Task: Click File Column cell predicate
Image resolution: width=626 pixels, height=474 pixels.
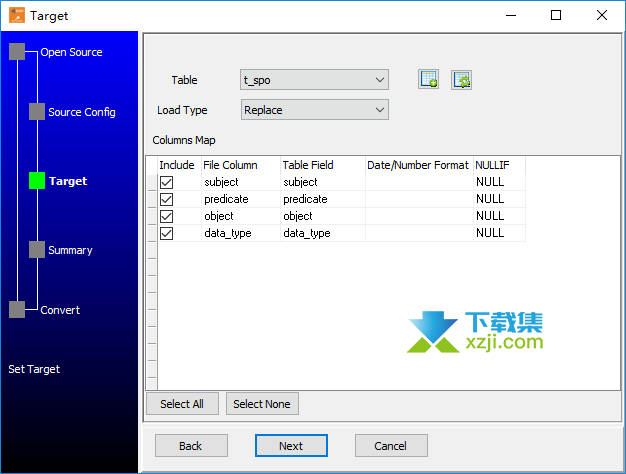Action: pos(241,199)
